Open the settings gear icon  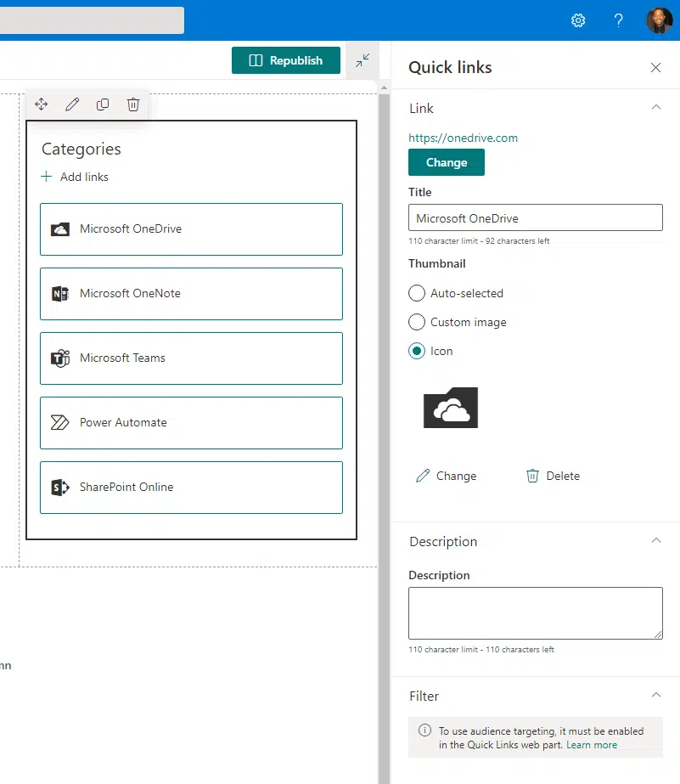[x=578, y=20]
